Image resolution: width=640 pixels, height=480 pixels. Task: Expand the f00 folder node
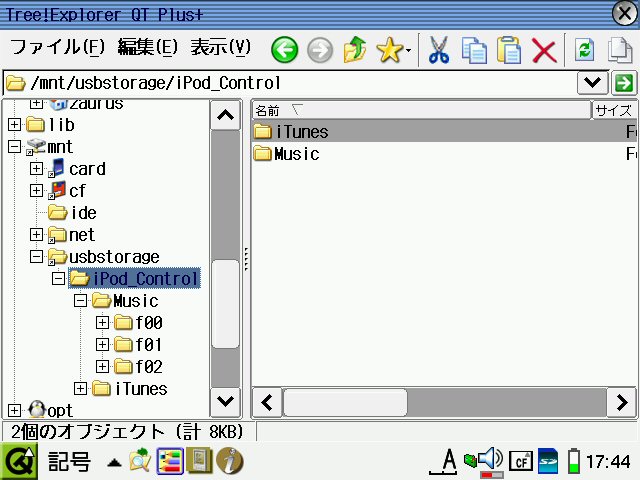tap(102, 322)
